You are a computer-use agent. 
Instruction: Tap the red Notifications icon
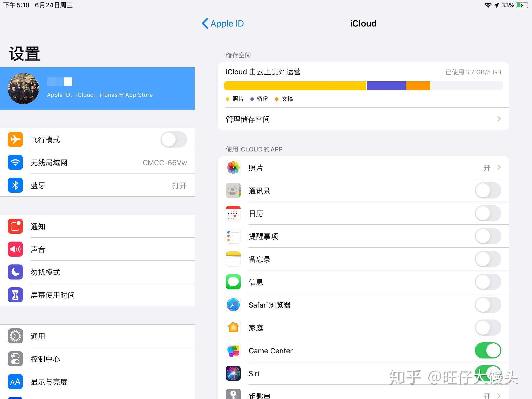[x=15, y=226]
